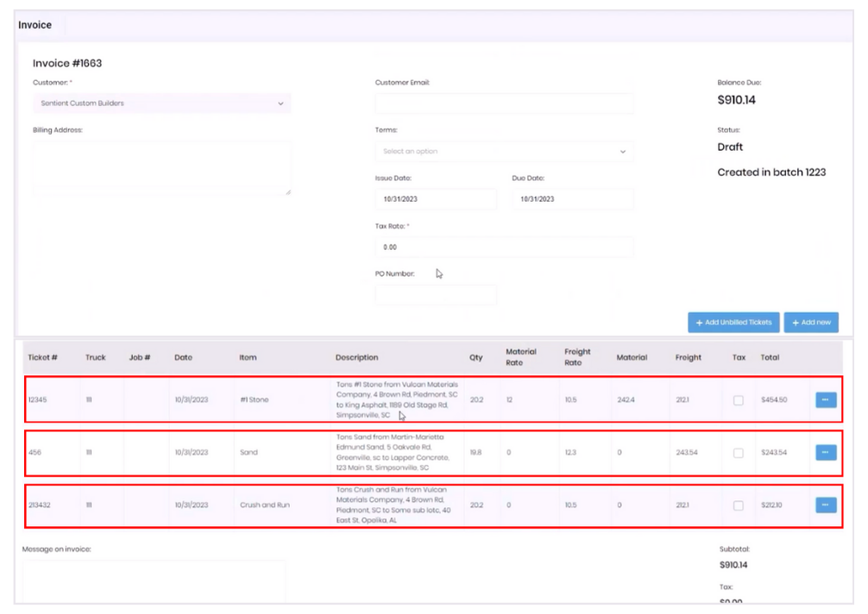Select the Due Date field

pyautogui.click(x=572, y=199)
